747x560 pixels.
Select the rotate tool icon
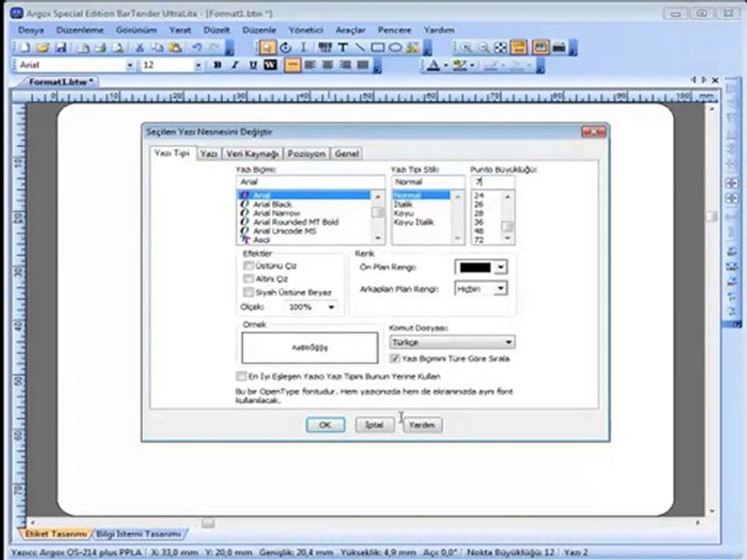tap(285, 48)
